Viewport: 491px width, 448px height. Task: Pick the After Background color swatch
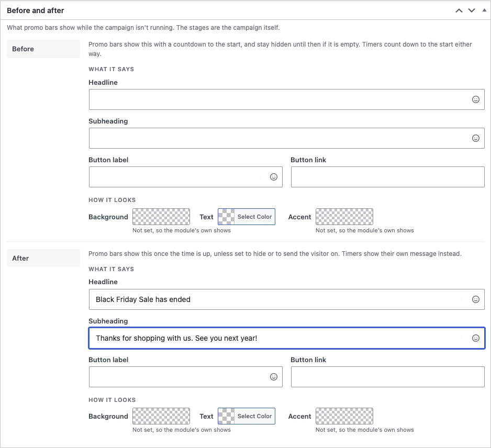[x=161, y=416]
